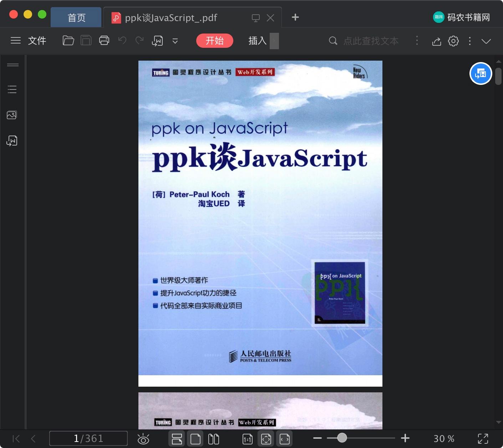Click the page number field 1/361

tap(88, 438)
